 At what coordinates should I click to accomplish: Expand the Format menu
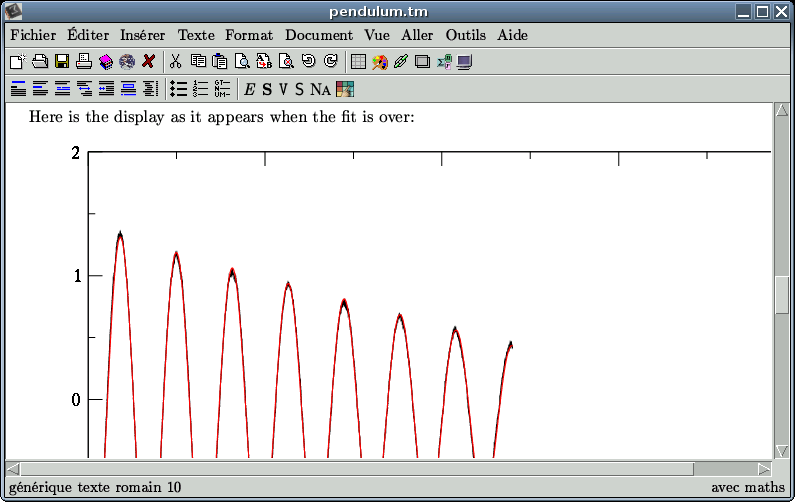tap(249, 35)
